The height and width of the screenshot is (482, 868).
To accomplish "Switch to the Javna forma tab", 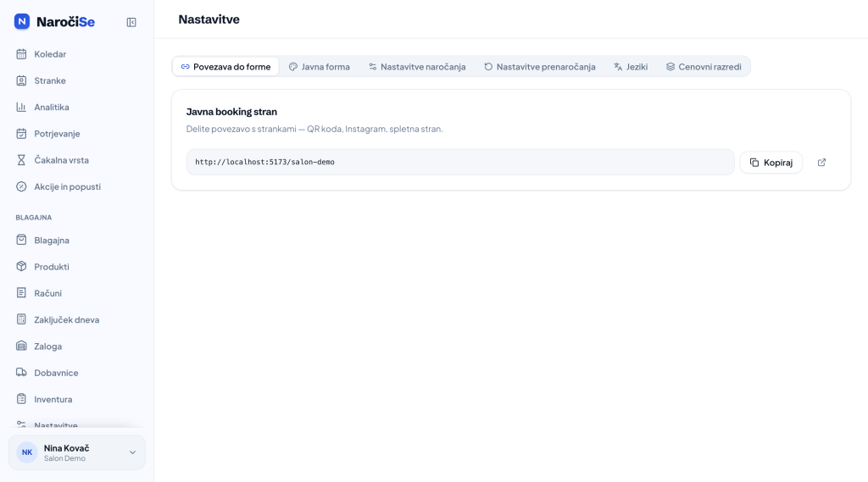I will [x=320, y=66].
